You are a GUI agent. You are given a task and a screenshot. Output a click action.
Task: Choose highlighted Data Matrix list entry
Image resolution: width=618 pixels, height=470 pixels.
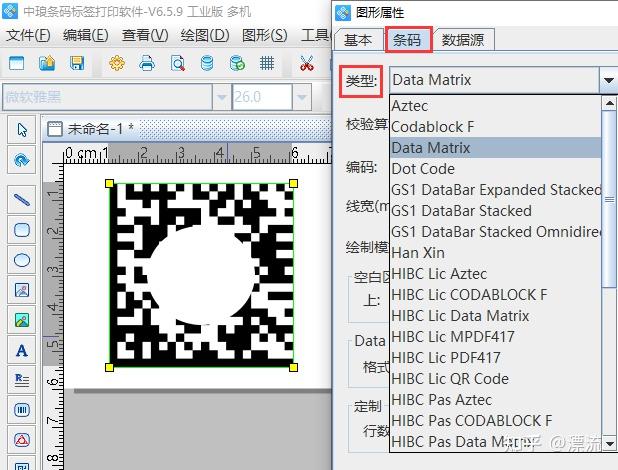495,148
